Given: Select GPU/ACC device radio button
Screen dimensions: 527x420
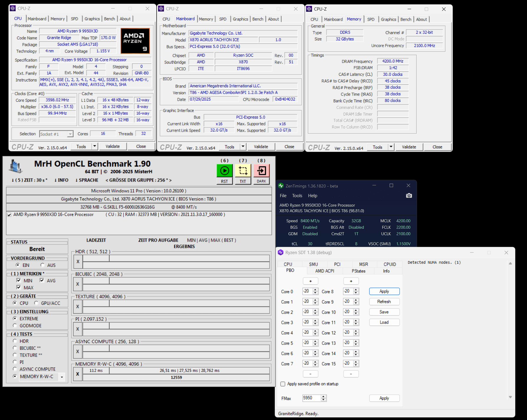Looking at the screenshot, I should [36, 303].
